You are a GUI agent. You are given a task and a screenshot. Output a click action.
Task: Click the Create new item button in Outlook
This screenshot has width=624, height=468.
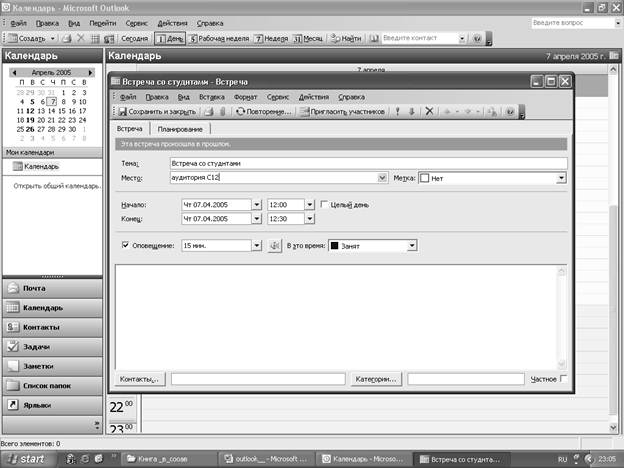pos(27,38)
